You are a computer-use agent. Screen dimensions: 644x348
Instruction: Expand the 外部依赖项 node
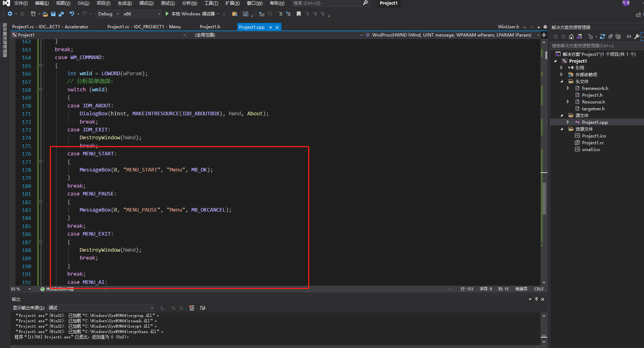(561, 74)
